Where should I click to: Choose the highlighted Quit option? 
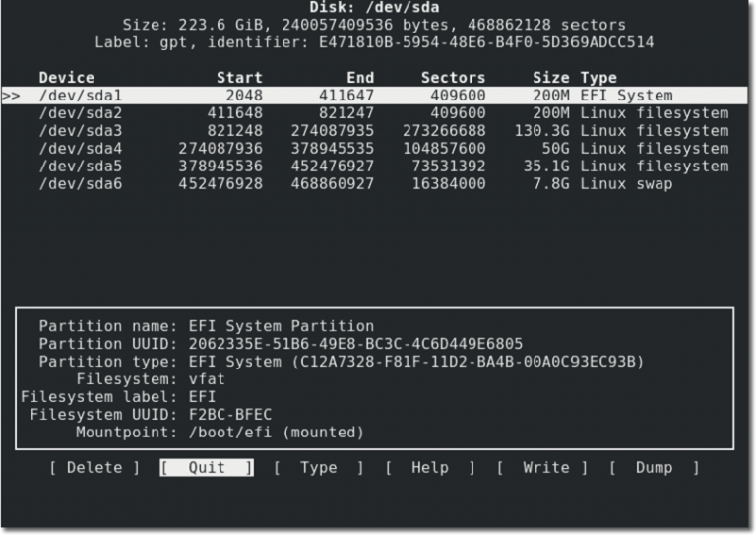pos(207,467)
